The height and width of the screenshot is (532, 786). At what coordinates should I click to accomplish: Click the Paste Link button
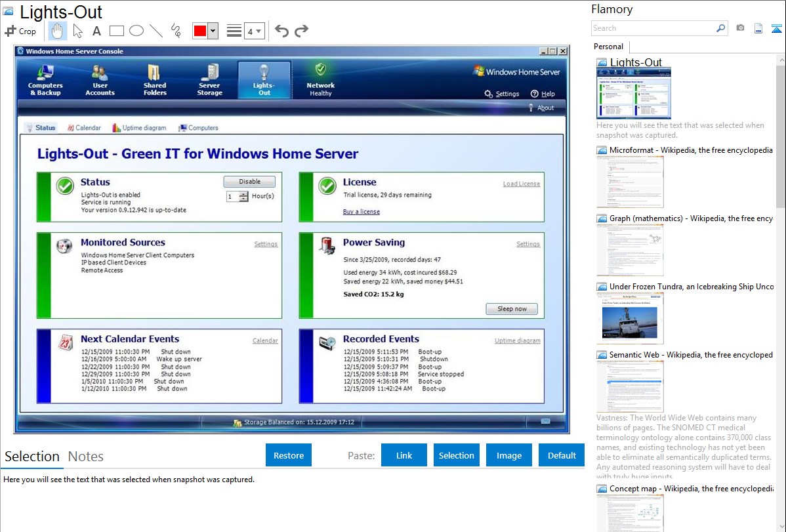403,455
